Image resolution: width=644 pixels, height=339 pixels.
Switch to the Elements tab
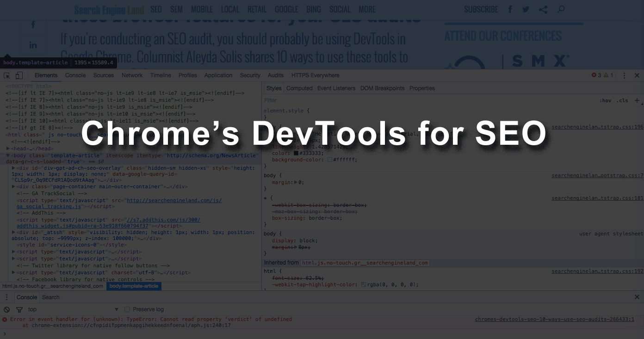point(46,75)
